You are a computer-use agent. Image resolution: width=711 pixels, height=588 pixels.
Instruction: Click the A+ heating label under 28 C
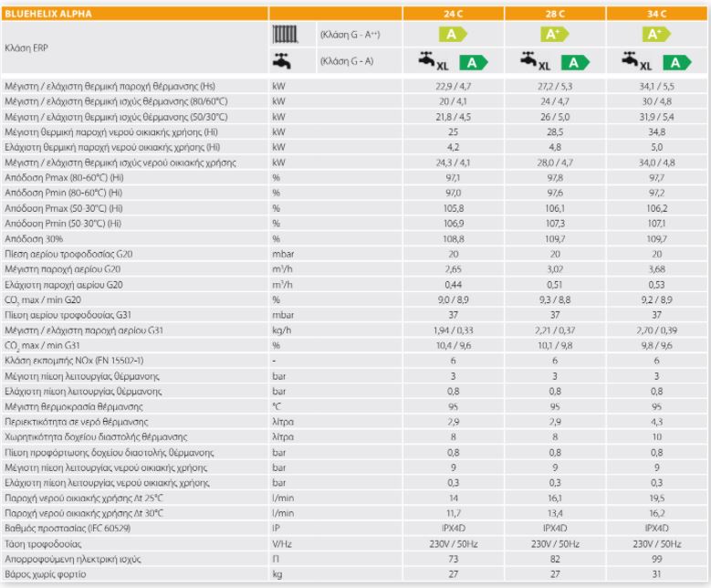tap(554, 35)
